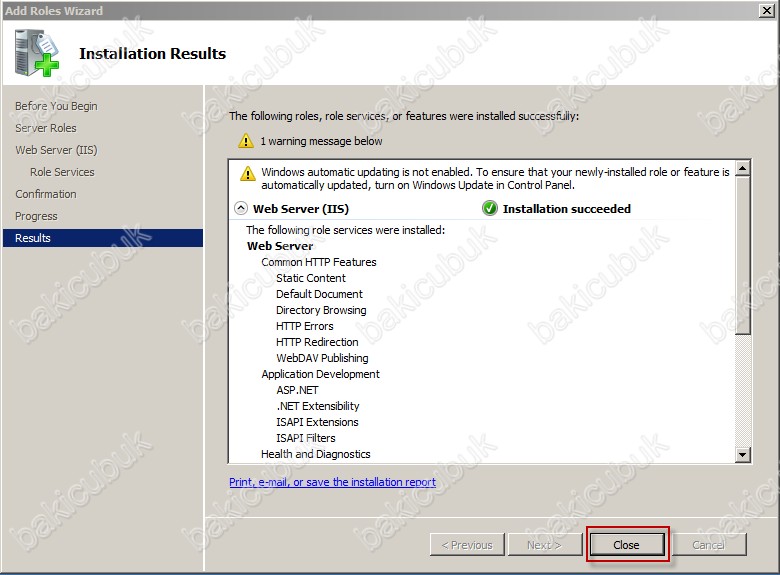780x575 pixels.
Task: Open Print, e-mail, or save the installation report
Action: point(332,482)
